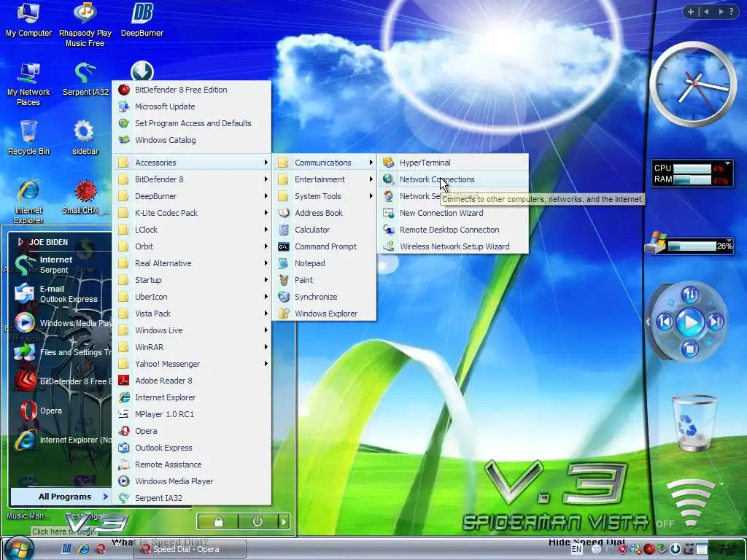The width and height of the screenshot is (747, 560).
Task: Skip to next track in player gadget
Action: coord(715,322)
